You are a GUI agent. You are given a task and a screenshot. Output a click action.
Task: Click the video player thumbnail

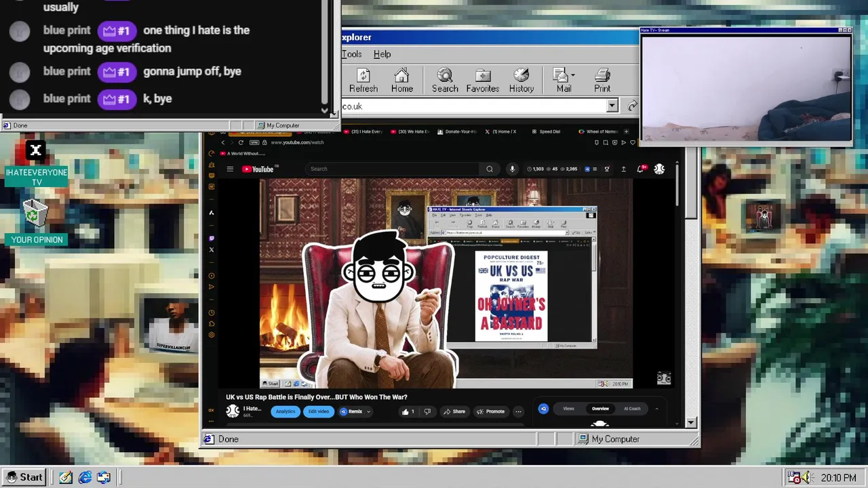(446, 283)
